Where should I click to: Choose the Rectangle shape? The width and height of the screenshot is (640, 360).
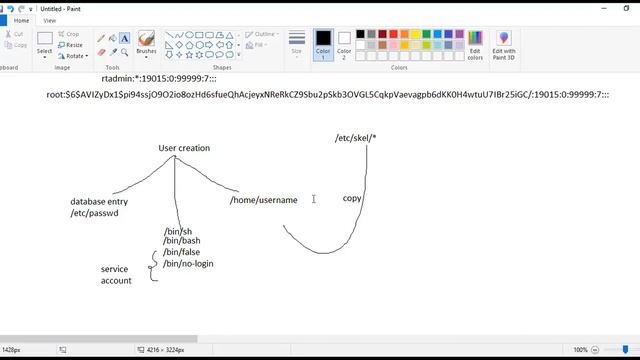[x=199, y=35]
